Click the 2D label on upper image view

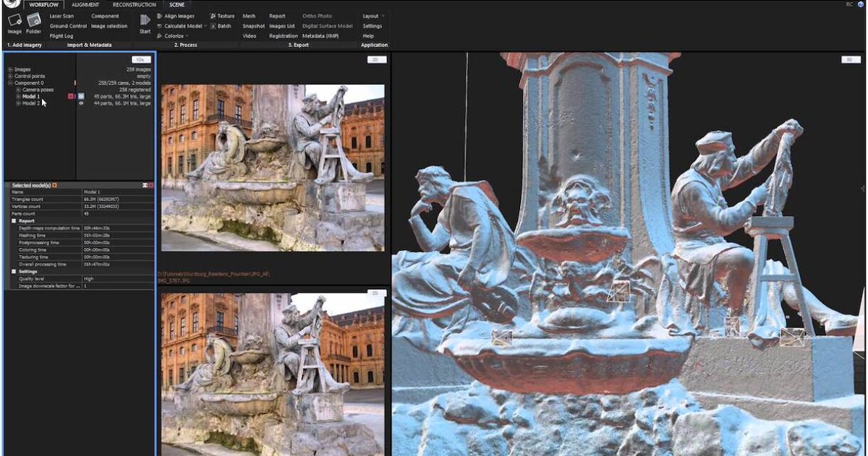pyautogui.click(x=375, y=59)
